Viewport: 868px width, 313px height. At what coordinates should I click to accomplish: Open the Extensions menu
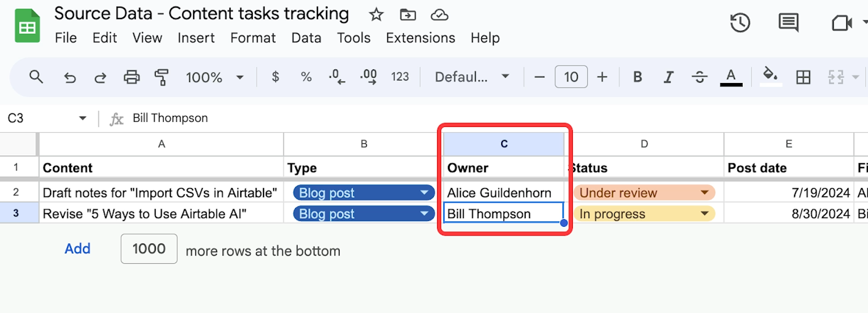click(420, 38)
